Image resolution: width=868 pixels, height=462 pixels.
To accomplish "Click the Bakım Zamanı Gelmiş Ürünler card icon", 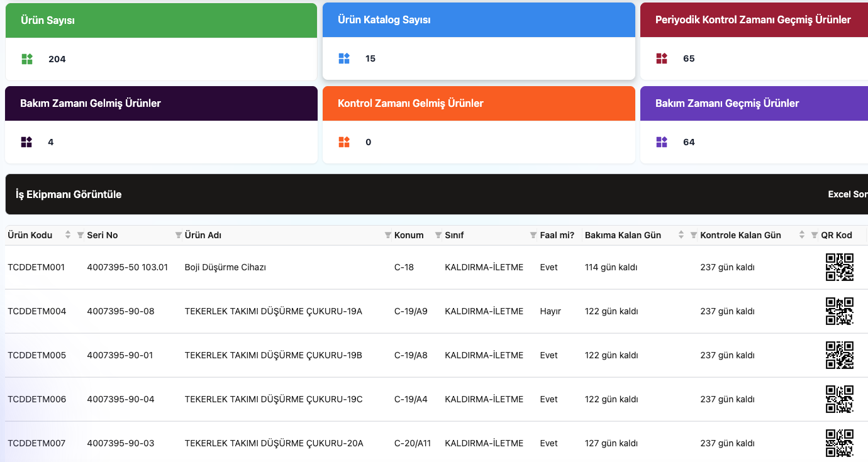I will pyautogui.click(x=26, y=142).
